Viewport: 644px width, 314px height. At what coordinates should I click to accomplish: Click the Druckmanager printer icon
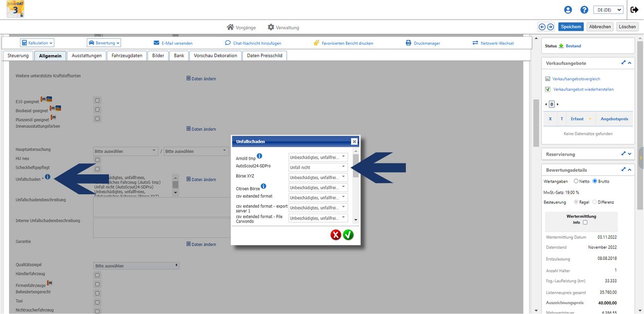click(408, 43)
